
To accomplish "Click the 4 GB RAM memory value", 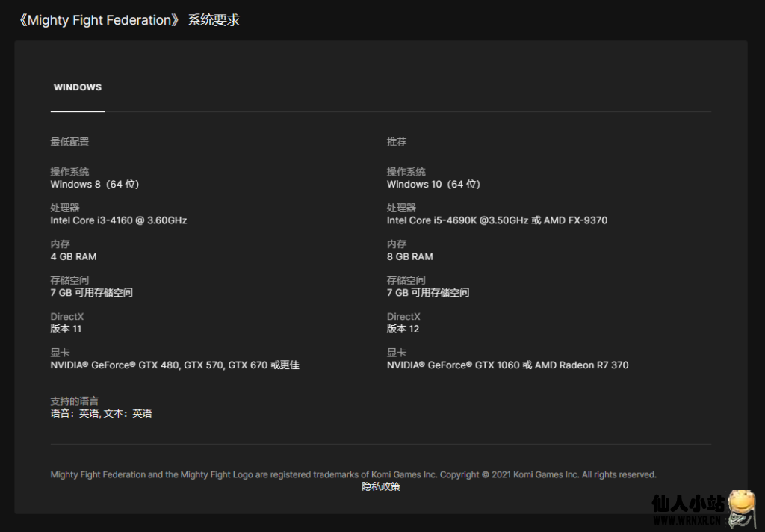I will 73,256.
